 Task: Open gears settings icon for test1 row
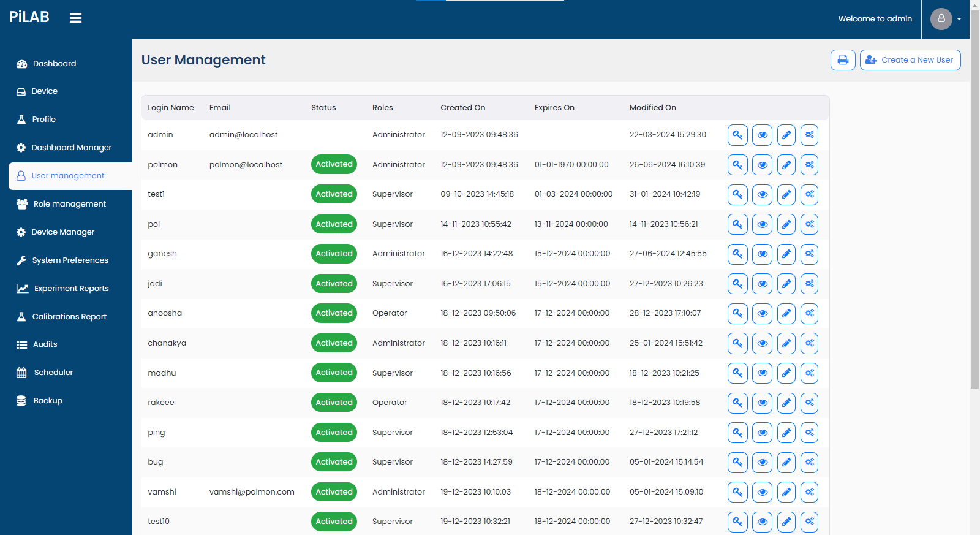pyautogui.click(x=809, y=194)
